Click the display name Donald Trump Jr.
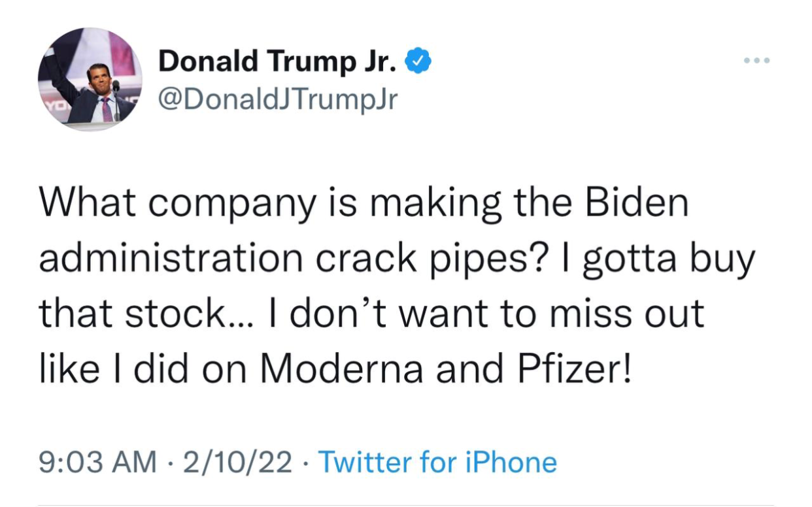Screen dimensions: 812x507 coord(277,61)
